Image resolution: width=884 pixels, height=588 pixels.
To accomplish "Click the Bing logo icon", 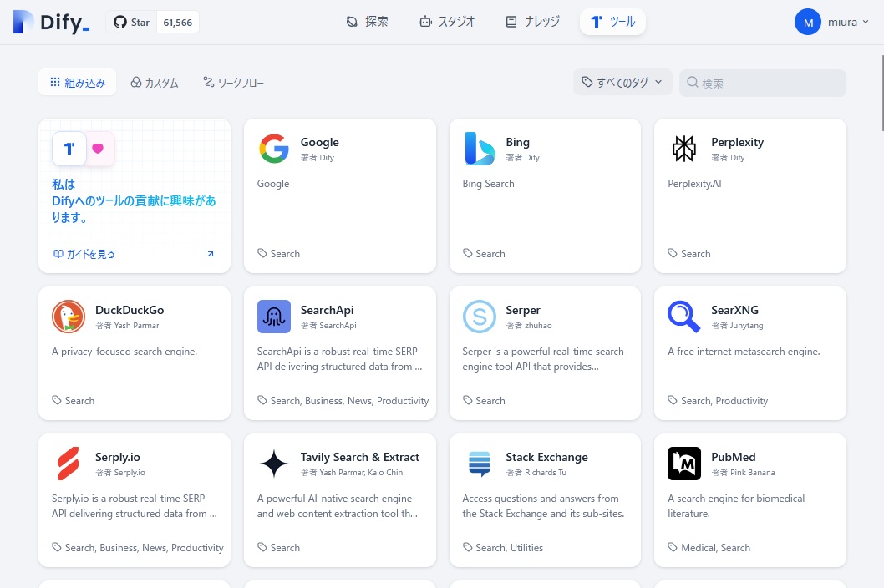I will (x=479, y=149).
